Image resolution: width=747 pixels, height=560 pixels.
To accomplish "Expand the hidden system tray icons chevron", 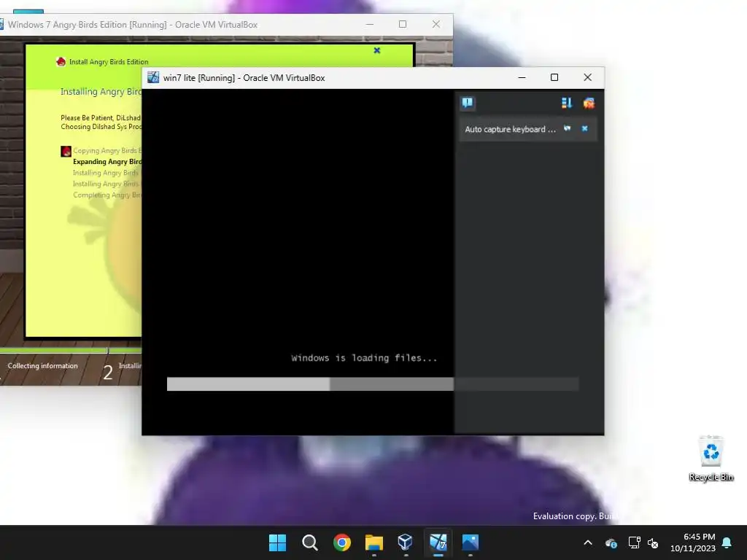I will point(588,542).
